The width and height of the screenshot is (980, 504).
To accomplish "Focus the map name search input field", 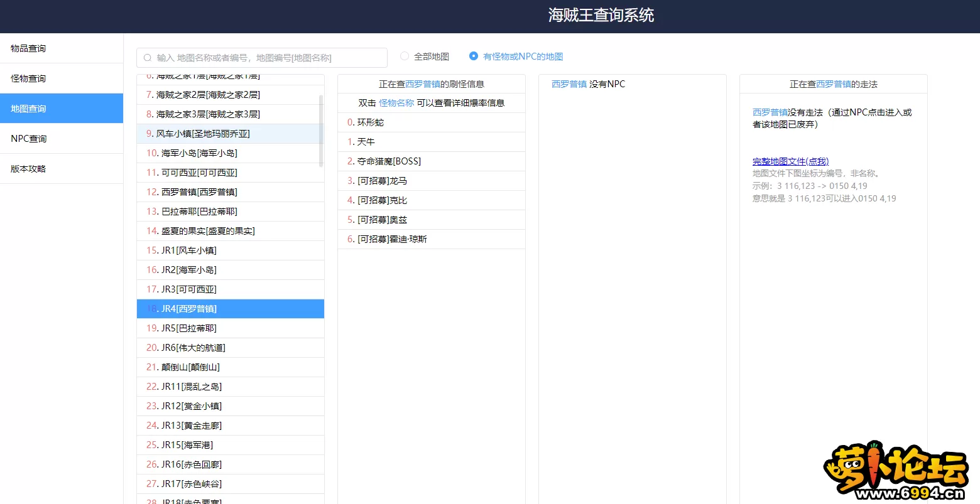I will click(262, 58).
